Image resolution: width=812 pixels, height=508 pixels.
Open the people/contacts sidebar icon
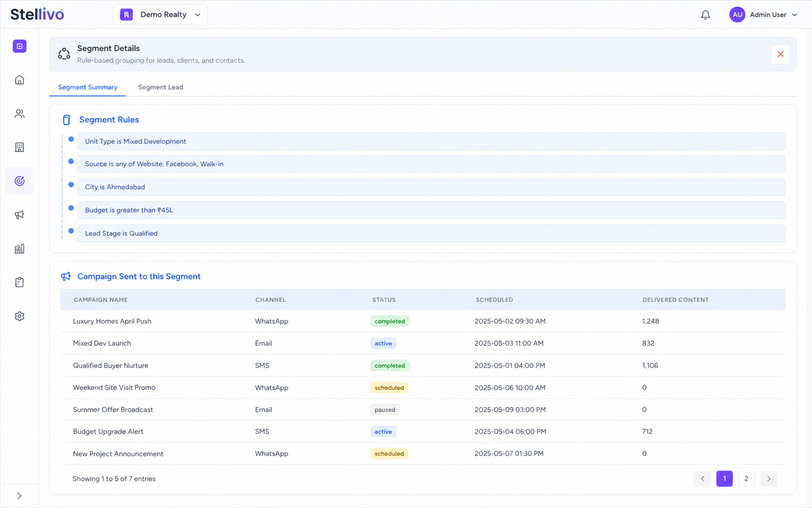point(19,114)
